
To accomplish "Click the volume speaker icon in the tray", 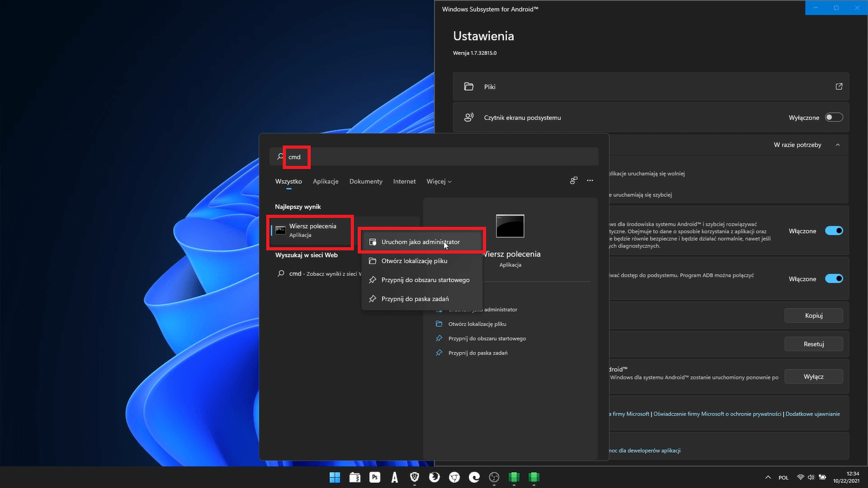I will coord(811,477).
